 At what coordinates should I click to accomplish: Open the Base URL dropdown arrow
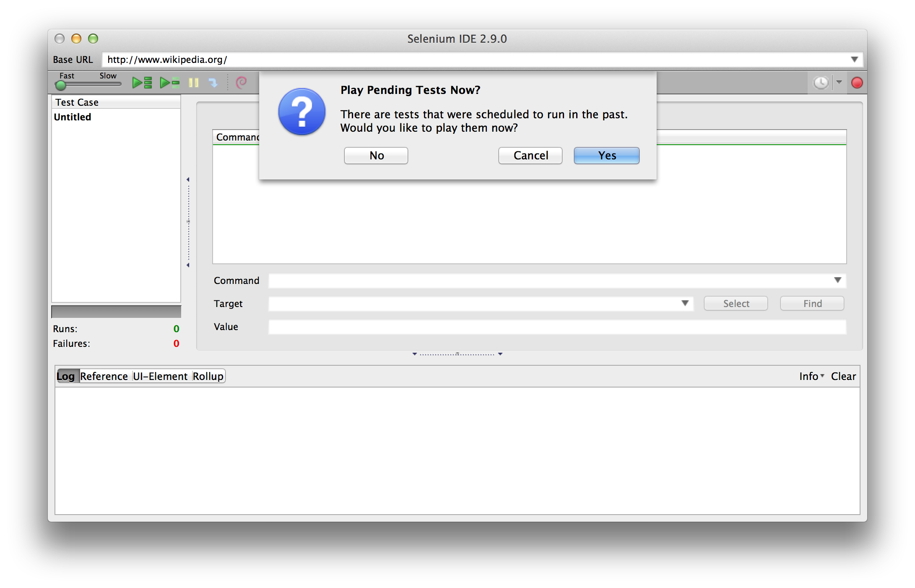tap(854, 60)
